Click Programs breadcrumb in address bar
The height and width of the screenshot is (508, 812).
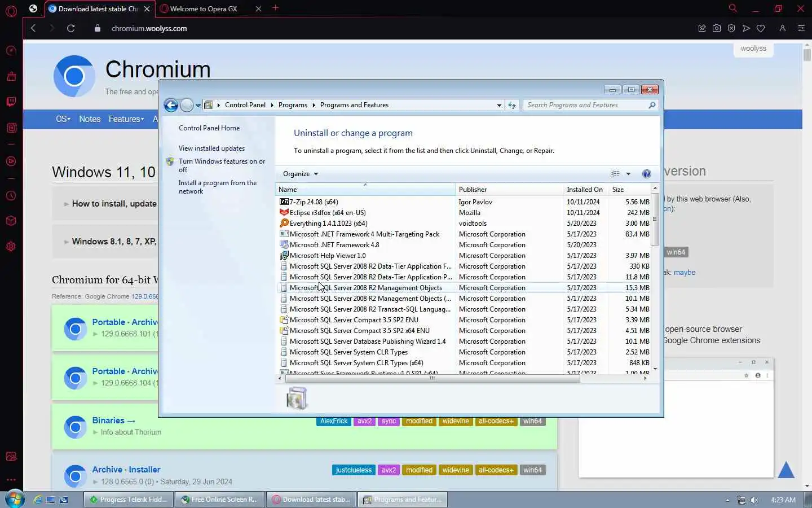tap(293, 105)
